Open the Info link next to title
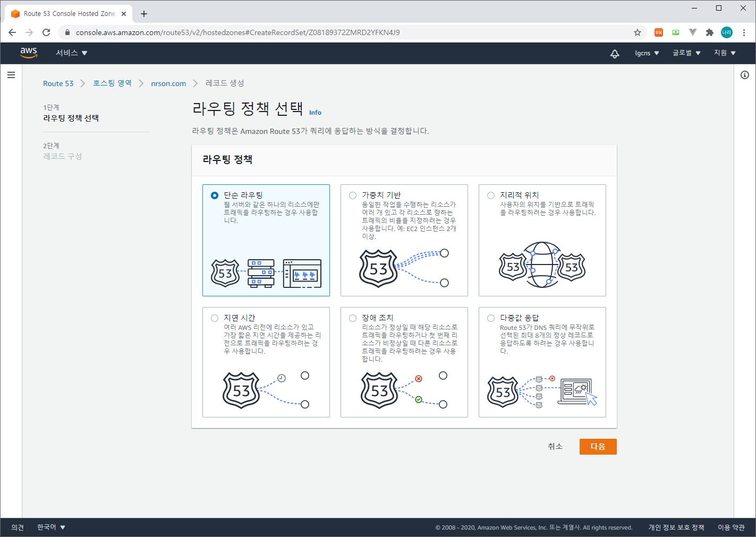Viewport: 756px width, 537px height. [x=315, y=113]
